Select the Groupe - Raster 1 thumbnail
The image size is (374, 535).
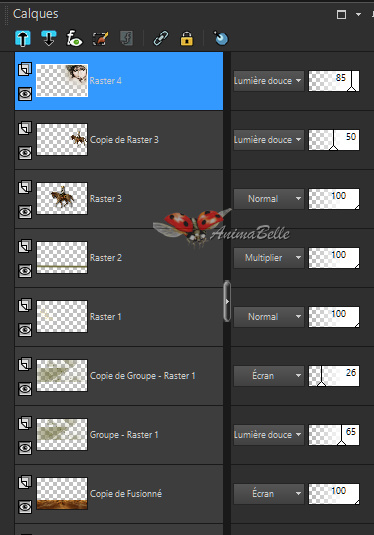(x=62, y=435)
